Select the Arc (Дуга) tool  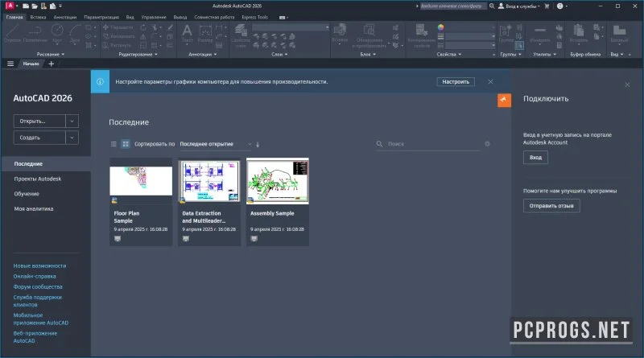(x=75, y=33)
